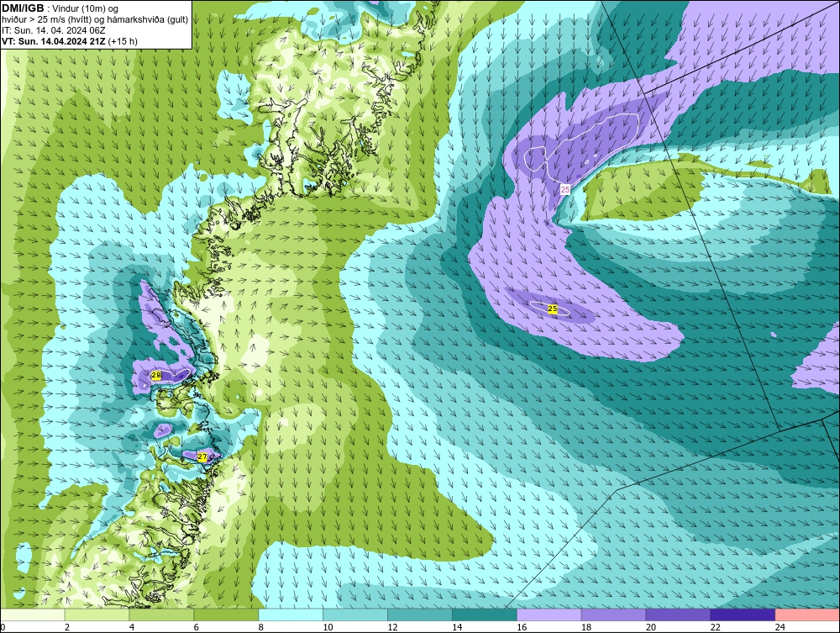Screen dimensions: 840x633
Task: Click the yellow 28 gust label
Action: pos(156,376)
